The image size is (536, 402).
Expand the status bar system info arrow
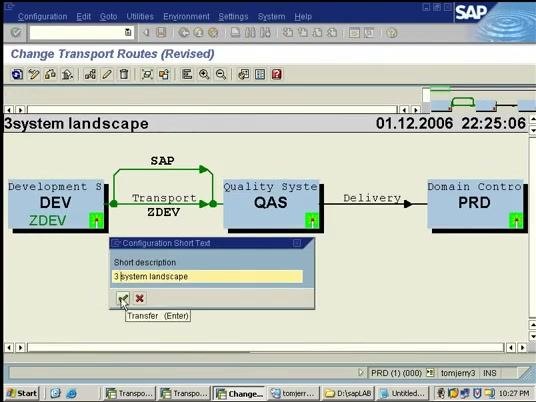coord(361,373)
